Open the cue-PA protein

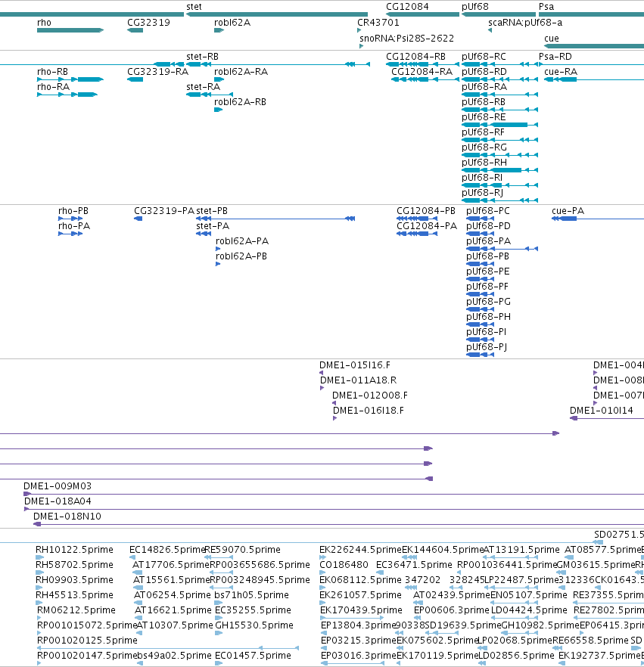point(598,219)
